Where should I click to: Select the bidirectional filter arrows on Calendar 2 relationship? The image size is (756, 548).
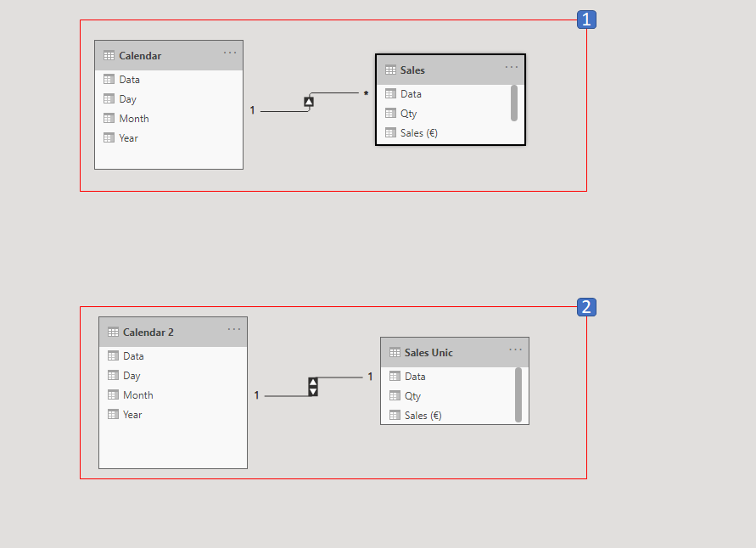(x=313, y=387)
